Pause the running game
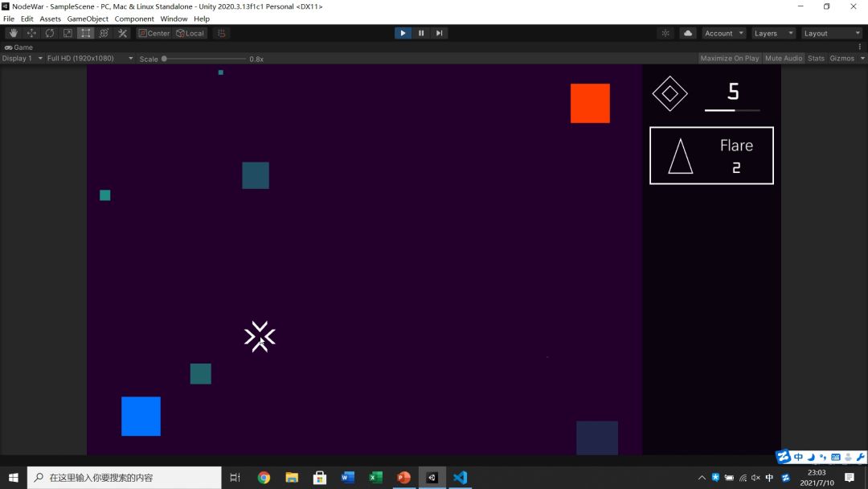This screenshot has height=489, width=868. [421, 33]
